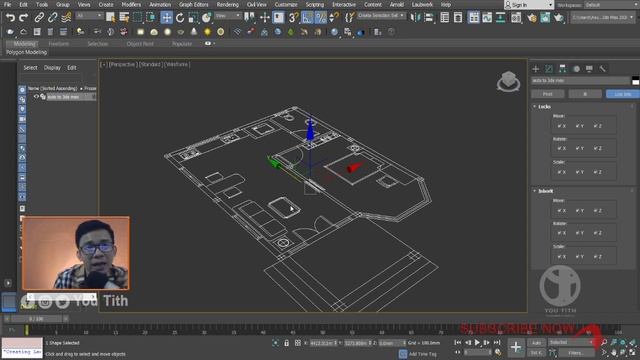Screen dimensions: 640x360
Task: Open the Create Selection Set dropdown
Action: point(381,16)
